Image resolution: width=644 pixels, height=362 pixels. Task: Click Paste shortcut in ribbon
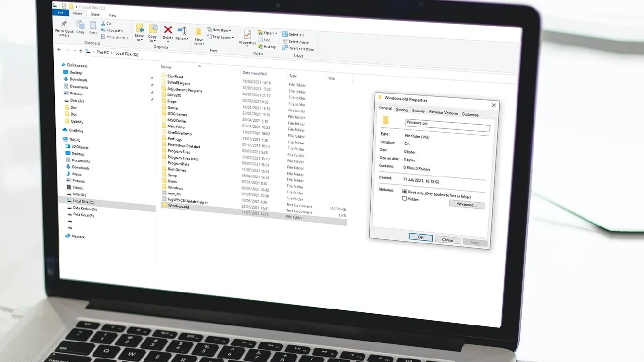click(x=115, y=37)
